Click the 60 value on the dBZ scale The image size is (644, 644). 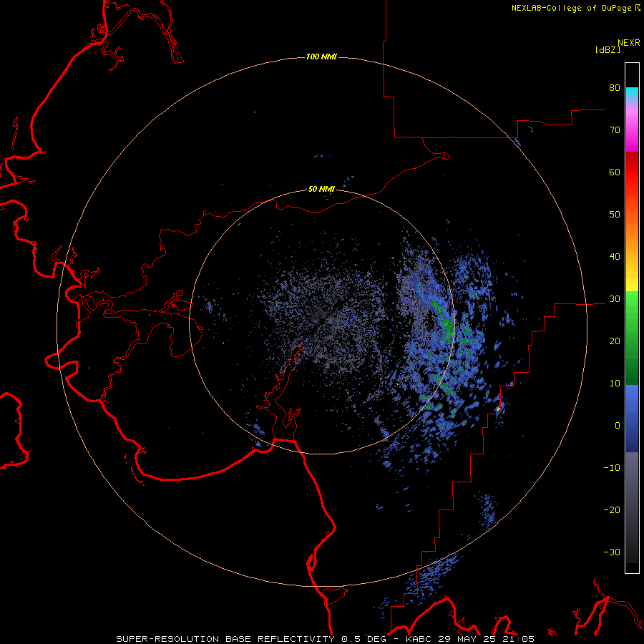[x=615, y=172]
